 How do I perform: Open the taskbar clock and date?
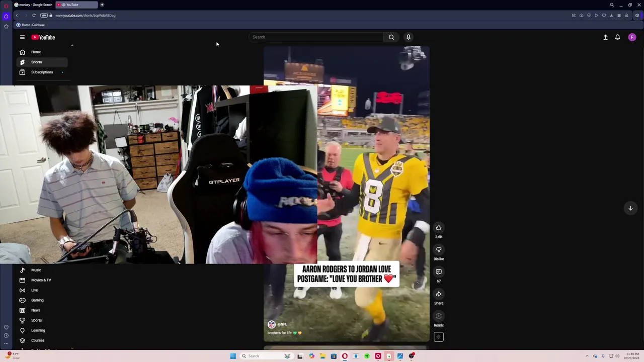pyautogui.click(x=632, y=356)
